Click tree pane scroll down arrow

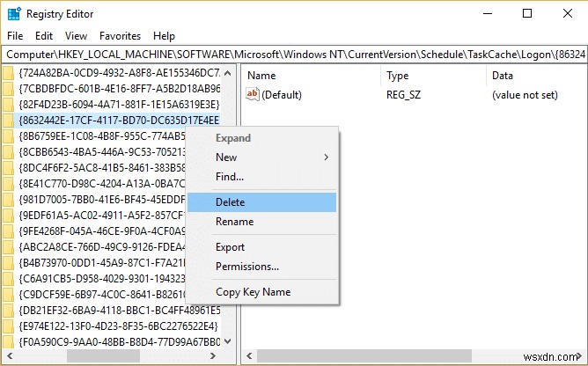(x=227, y=341)
